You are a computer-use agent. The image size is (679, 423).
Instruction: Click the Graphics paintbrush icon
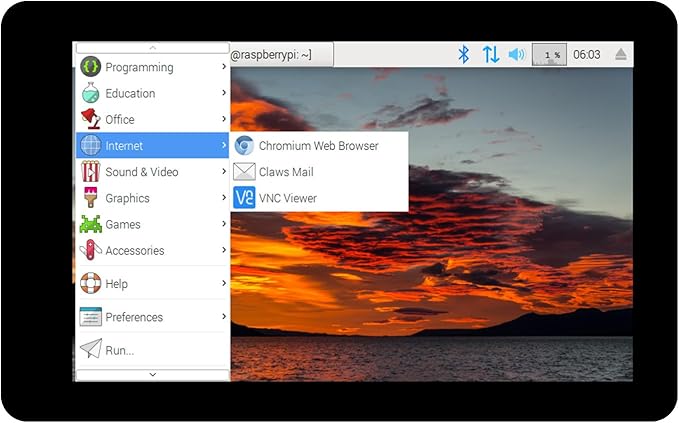[x=90, y=197]
